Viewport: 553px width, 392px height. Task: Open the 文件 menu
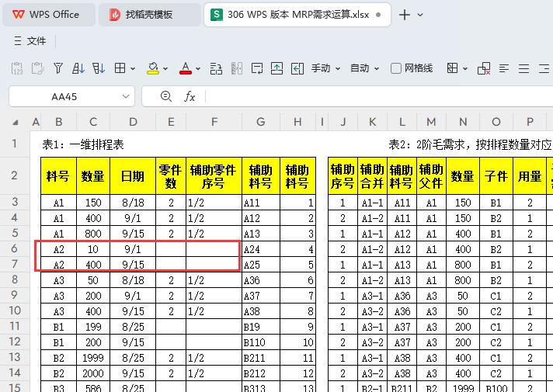click(37, 41)
